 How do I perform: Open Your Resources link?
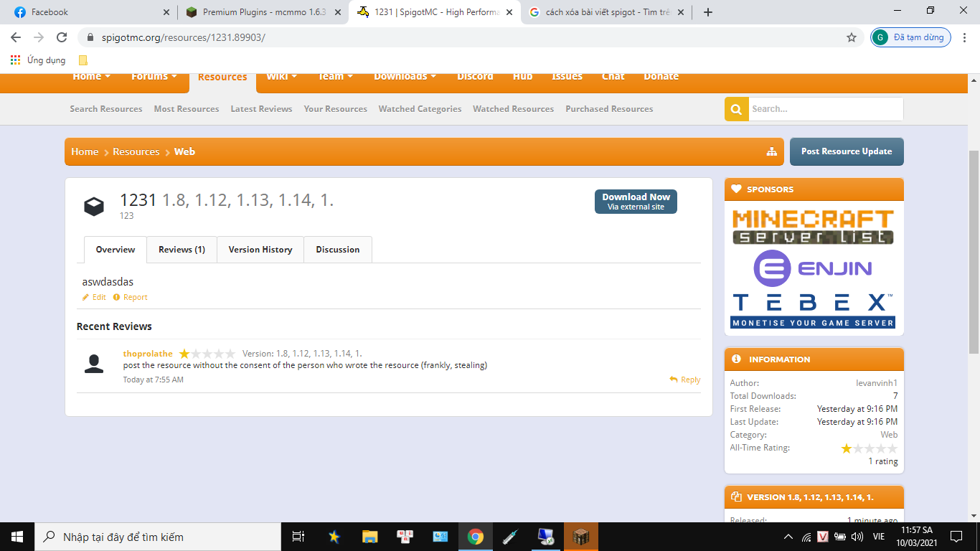click(x=335, y=109)
